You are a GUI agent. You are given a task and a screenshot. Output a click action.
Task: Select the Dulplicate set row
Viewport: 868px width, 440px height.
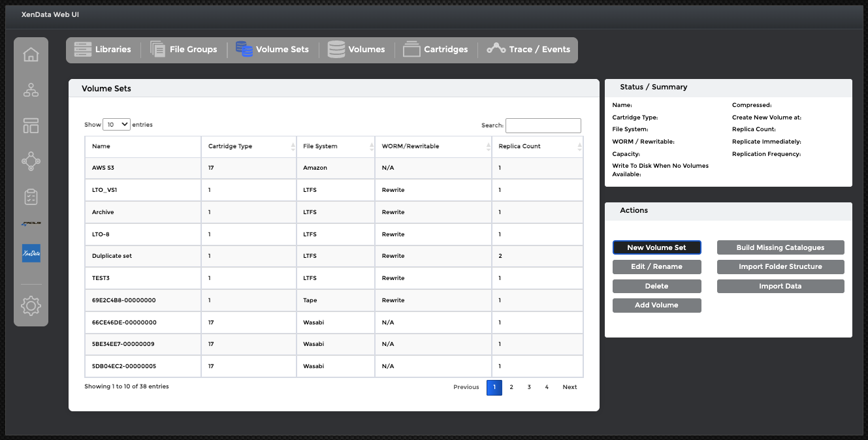pos(334,256)
